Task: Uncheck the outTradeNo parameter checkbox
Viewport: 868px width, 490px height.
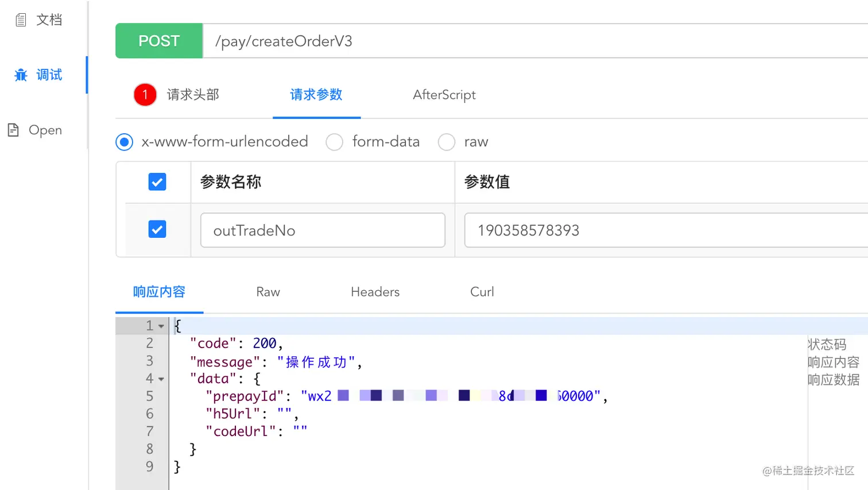Action: point(157,229)
